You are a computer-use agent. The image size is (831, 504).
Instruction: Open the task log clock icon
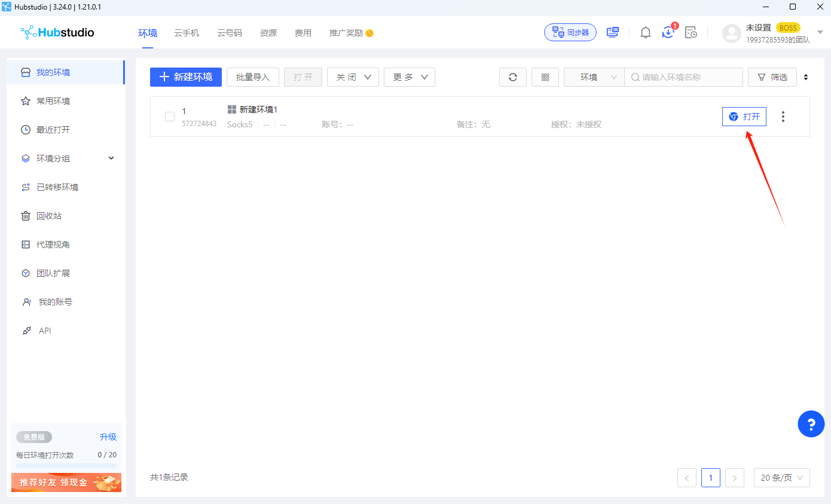tap(691, 32)
